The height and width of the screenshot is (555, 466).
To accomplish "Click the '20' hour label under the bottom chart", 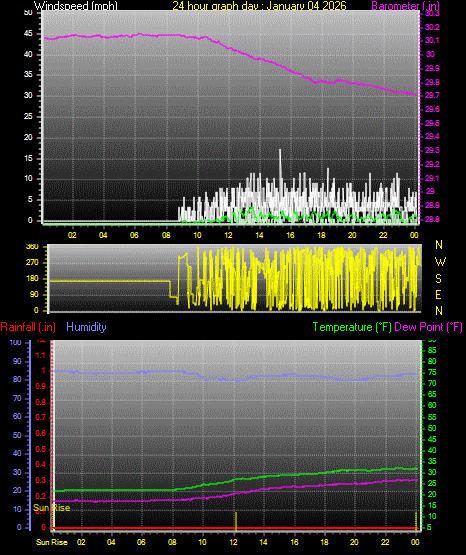I will click(x=354, y=542).
